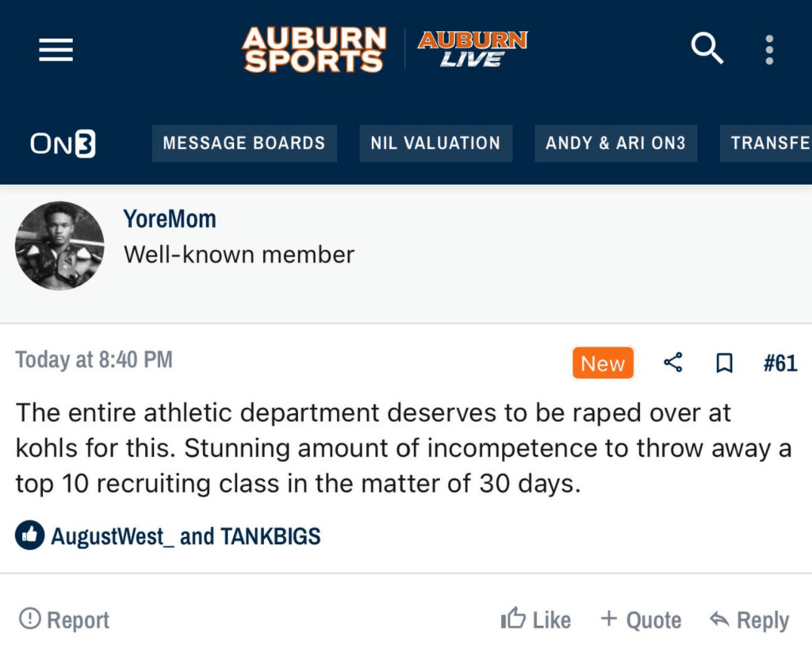Share this post via share icon
This screenshot has height=660, width=812.
pyautogui.click(x=672, y=363)
